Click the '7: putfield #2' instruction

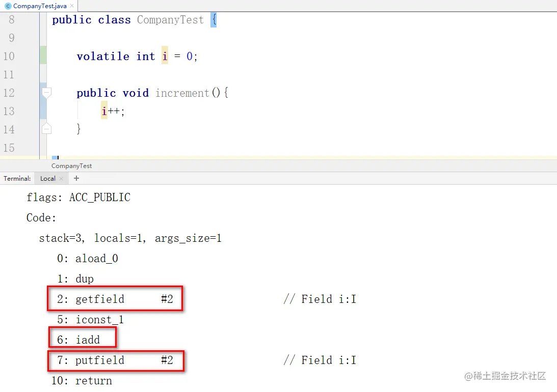pos(116,361)
